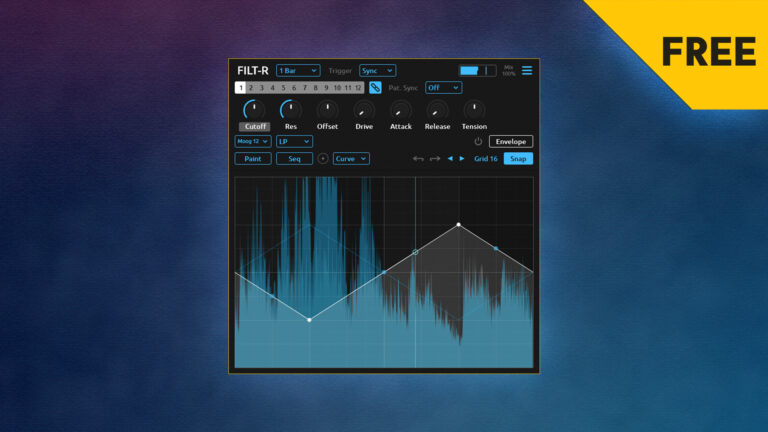Select pattern 4
The width and height of the screenshot is (768, 432).
tap(272, 88)
